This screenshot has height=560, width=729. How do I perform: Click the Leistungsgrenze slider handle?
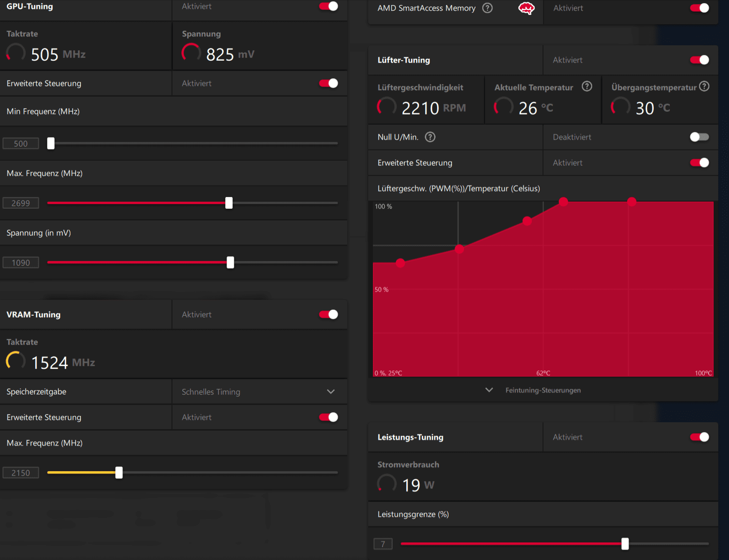[x=625, y=544]
